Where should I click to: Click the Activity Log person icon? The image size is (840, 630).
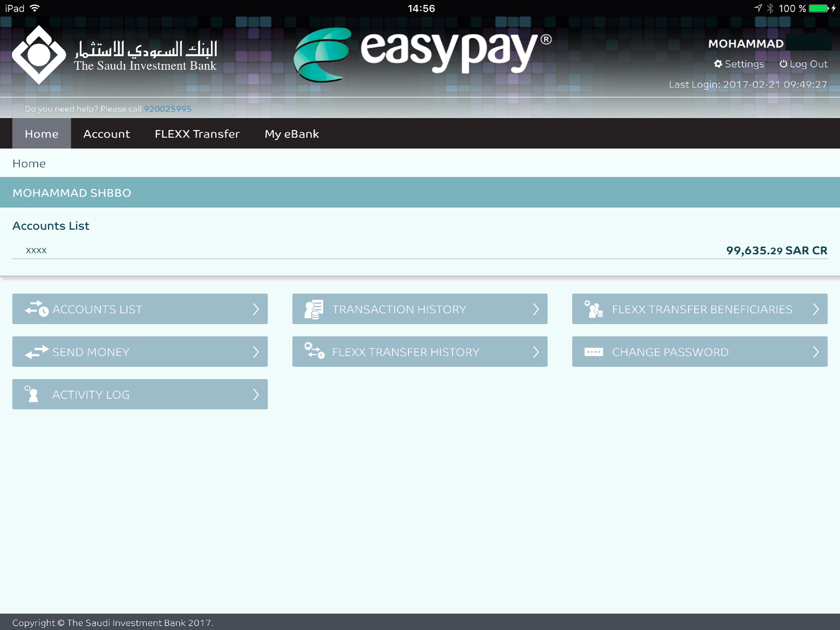(x=32, y=394)
